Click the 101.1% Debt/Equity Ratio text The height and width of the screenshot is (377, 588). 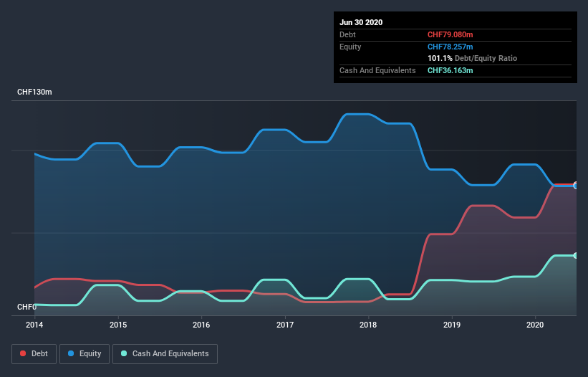click(472, 58)
